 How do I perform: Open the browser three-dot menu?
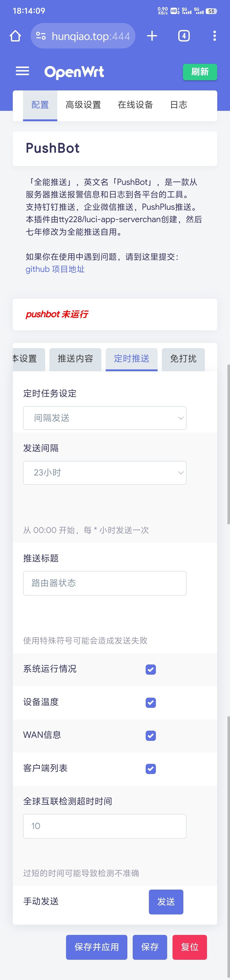coord(214,36)
